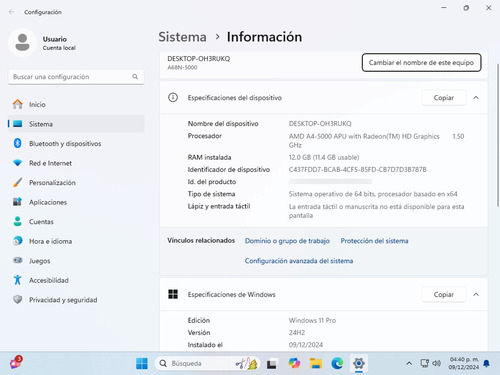Click the Privacidad y seguridad shield icon
500x375 pixels.
pos(18,299)
